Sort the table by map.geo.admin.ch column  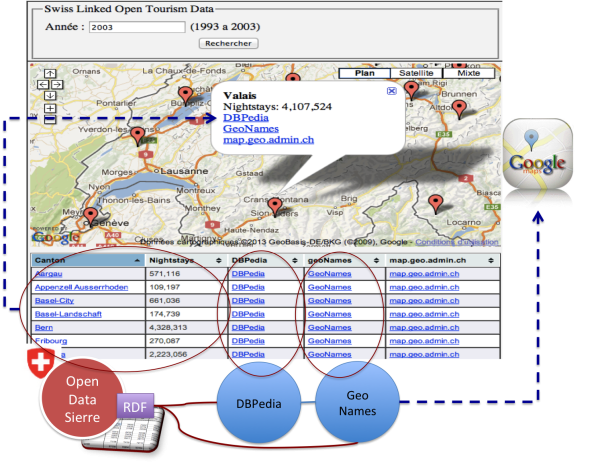(442, 260)
